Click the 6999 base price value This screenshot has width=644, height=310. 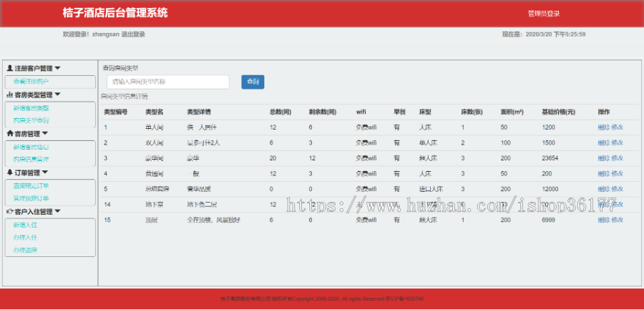click(548, 220)
